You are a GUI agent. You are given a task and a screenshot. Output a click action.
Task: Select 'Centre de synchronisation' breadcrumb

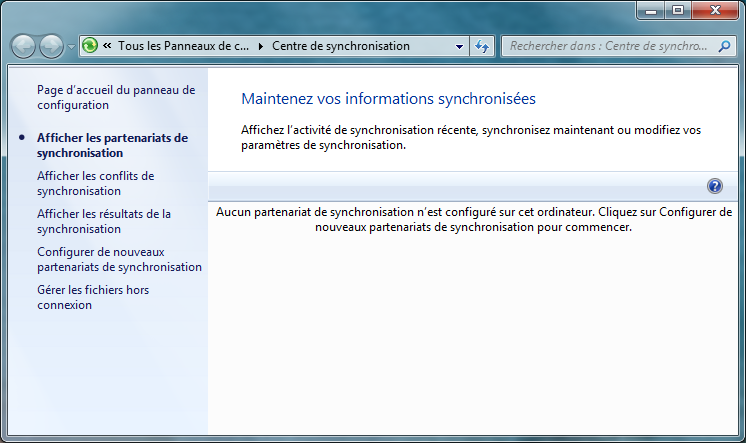tap(341, 46)
